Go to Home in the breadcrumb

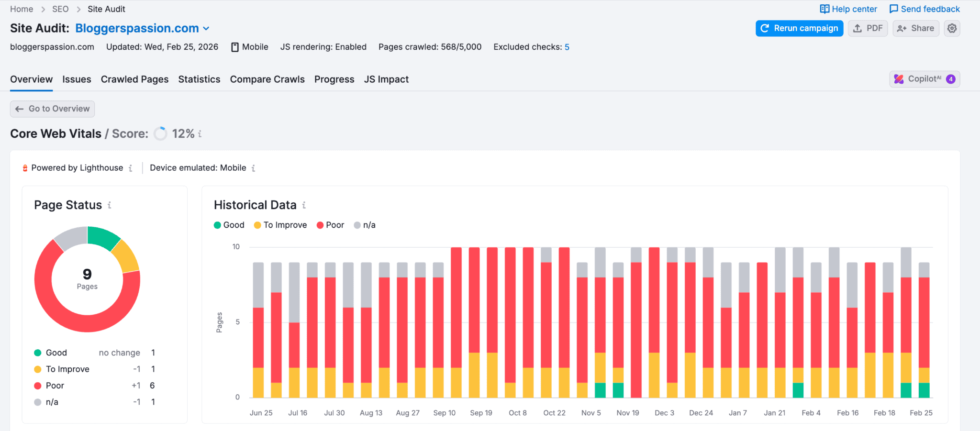[22, 9]
